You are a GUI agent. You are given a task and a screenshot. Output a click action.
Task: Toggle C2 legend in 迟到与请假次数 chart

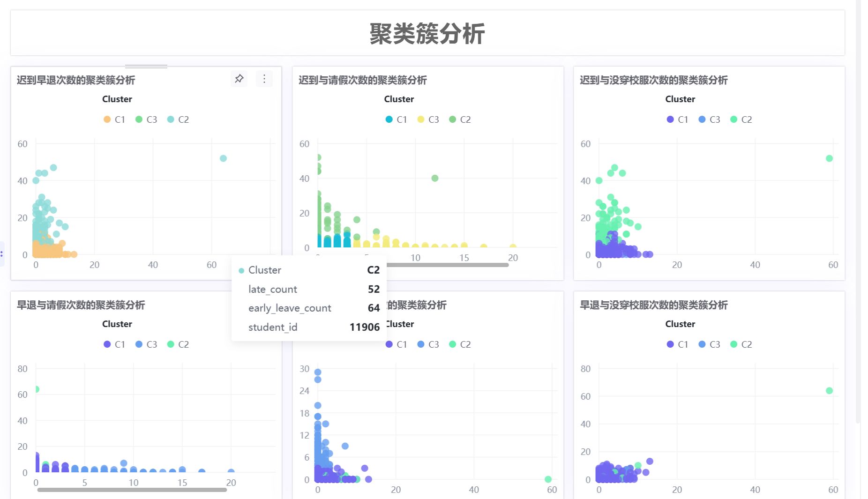460,119
